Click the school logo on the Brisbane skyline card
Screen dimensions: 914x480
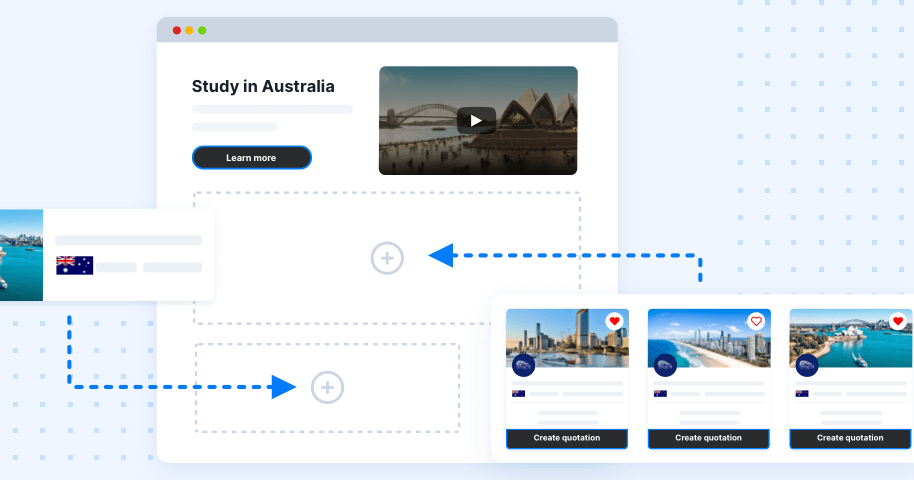tap(523, 366)
